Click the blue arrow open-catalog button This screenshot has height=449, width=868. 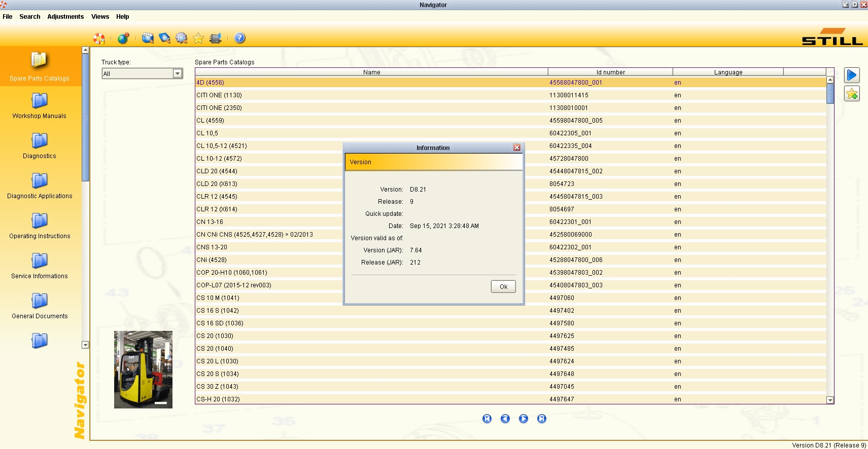(852, 76)
